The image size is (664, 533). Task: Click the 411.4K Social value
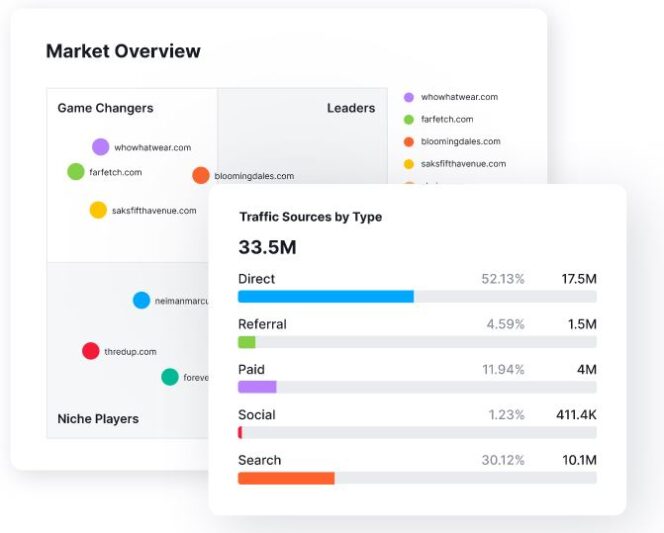[x=576, y=415]
